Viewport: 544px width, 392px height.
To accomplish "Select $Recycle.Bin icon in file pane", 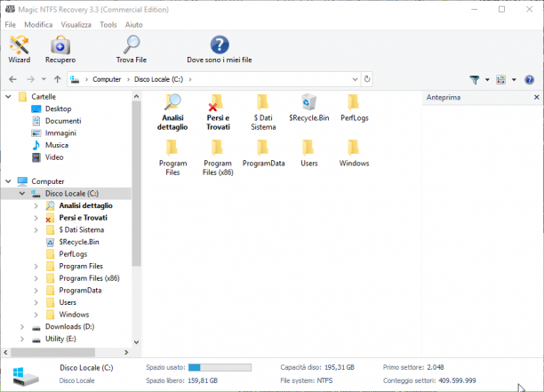I will pyautogui.click(x=308, y=108).
